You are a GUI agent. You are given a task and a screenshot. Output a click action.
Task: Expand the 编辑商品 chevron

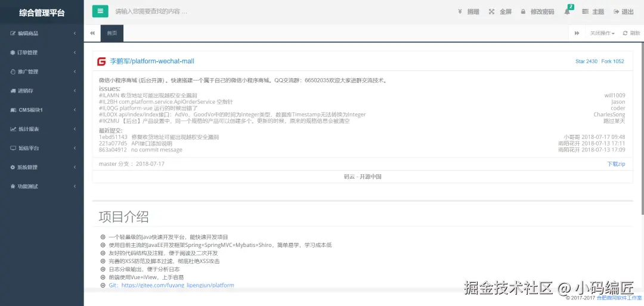(75, 33)
